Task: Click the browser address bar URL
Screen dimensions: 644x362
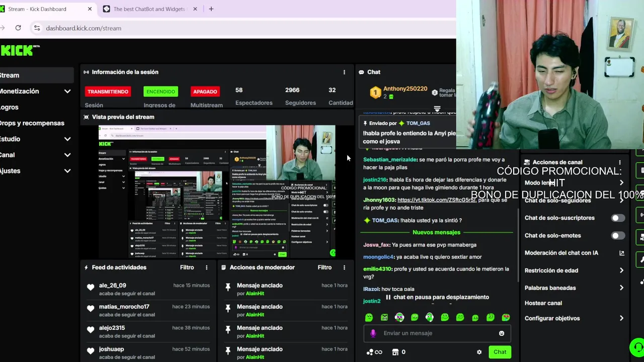Action: pyautogui.click(x=84, y=28)
